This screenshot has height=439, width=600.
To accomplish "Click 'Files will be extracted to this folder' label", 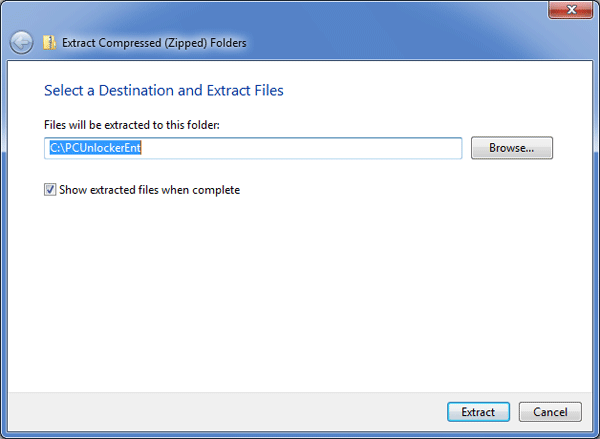I will click(x=131, y=125).
